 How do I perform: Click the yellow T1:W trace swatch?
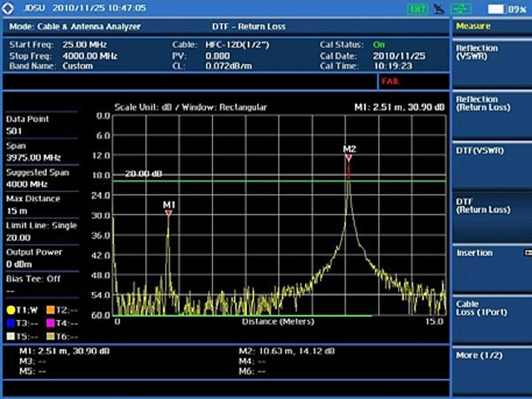point(11,310)
